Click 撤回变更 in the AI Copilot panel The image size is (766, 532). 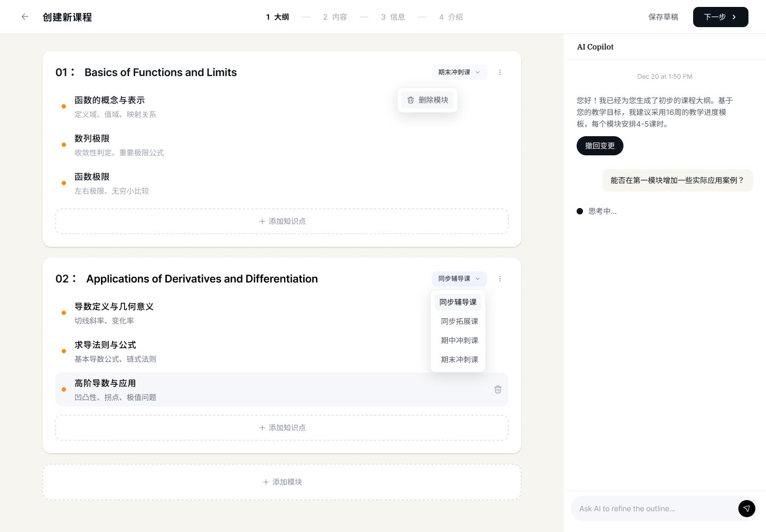(600, 146)
